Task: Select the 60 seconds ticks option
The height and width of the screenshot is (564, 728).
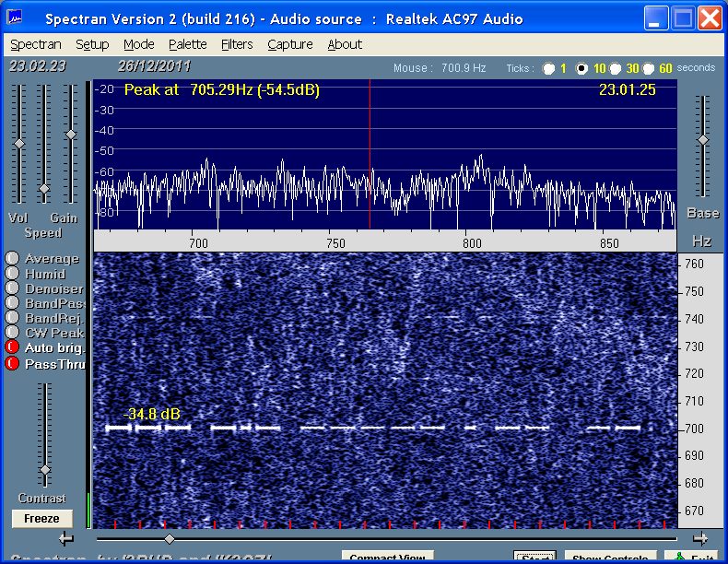Action: (648, 69)
